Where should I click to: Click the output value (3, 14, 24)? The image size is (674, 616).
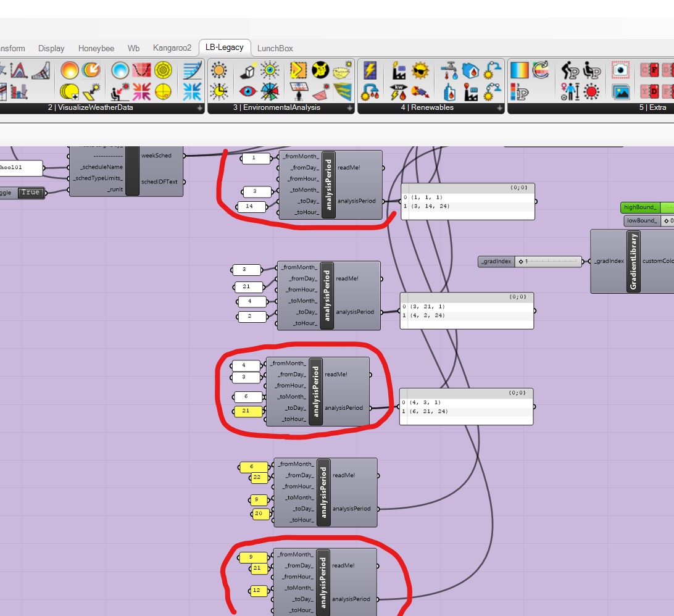click(x=430, y=206)
